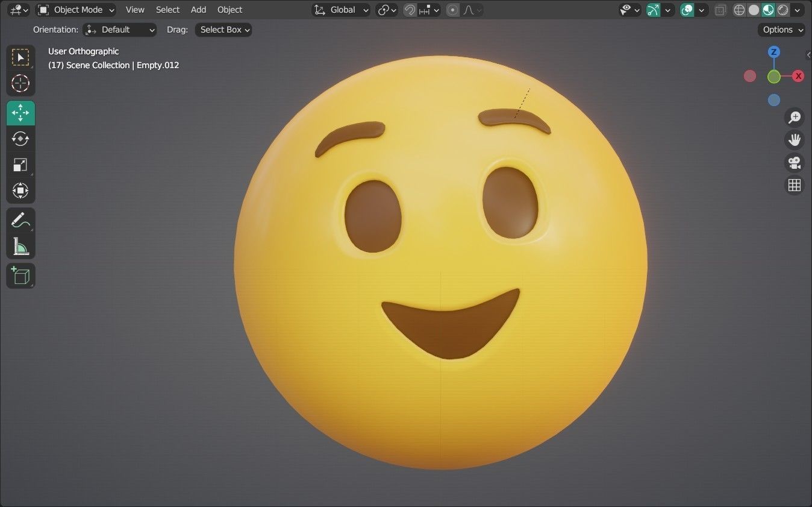Open the viewport shading options dropdown
This screenshot has height=507, width=812.
click(x=797, y=10)
